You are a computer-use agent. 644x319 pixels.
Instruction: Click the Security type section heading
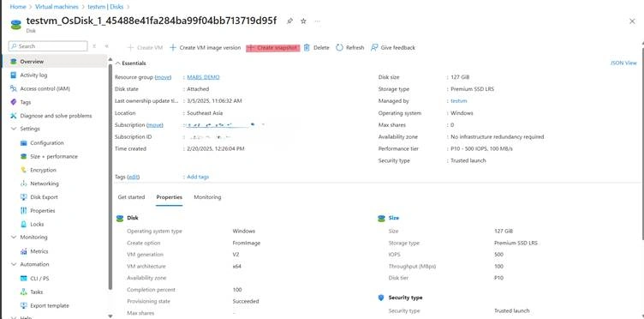pos(405,298)
